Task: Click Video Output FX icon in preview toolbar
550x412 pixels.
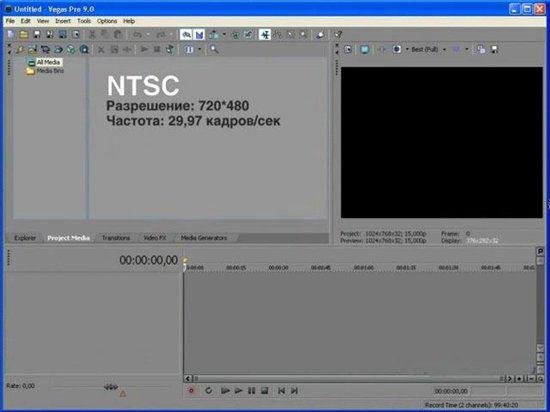Action: click(x=382, y=49)
